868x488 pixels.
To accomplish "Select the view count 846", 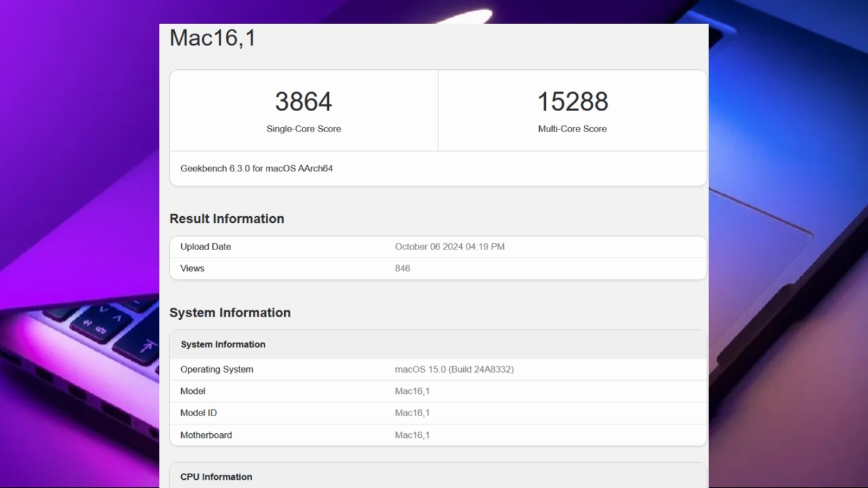I will [x=402, y=268].
